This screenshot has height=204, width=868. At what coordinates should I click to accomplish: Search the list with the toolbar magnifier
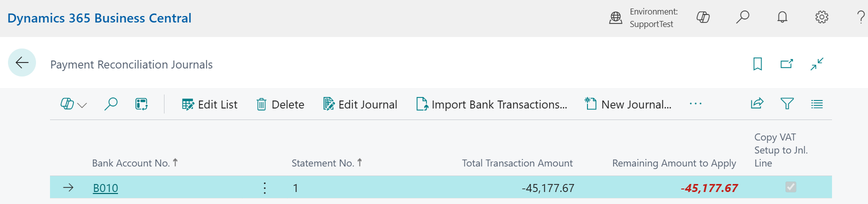click(110, 104)
